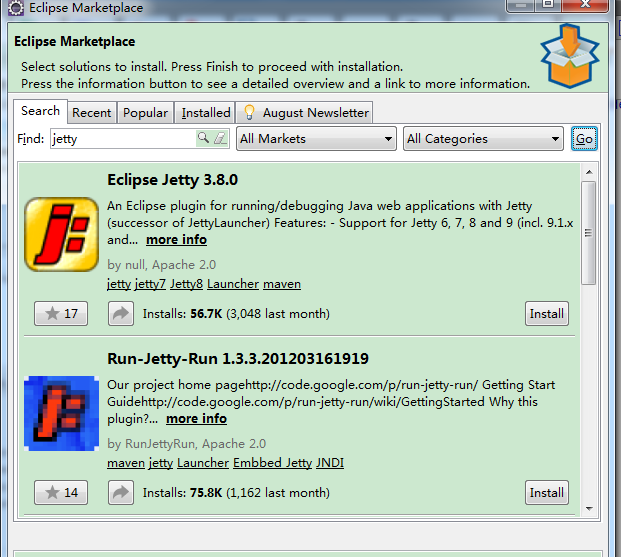Screen dimensions: 621x557
Task: Click the jetty tag under Run-Jetty-Run
Action: (161, 463)
